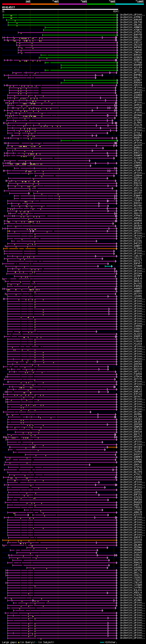Image resolution: width=146 pixels, height=644 pixels.
Task: Select the UniRef100_B9RY58 label
Action: tap(131, 35)
